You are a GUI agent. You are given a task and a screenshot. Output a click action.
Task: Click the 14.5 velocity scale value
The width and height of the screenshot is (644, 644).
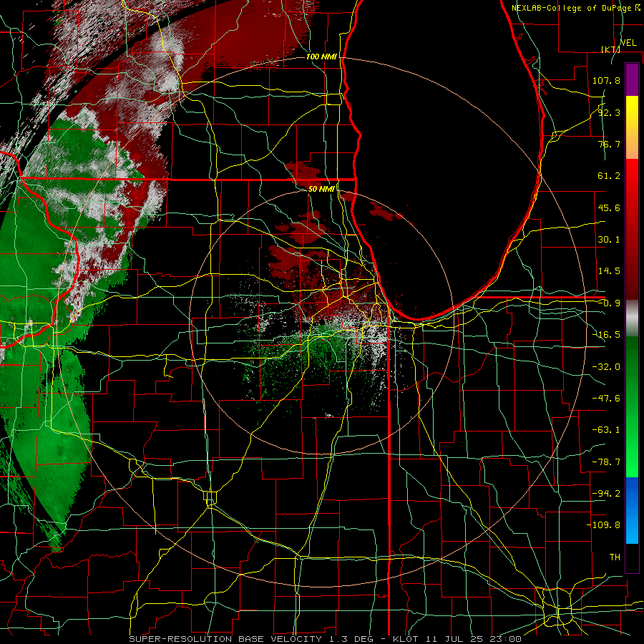pos(609,271)
